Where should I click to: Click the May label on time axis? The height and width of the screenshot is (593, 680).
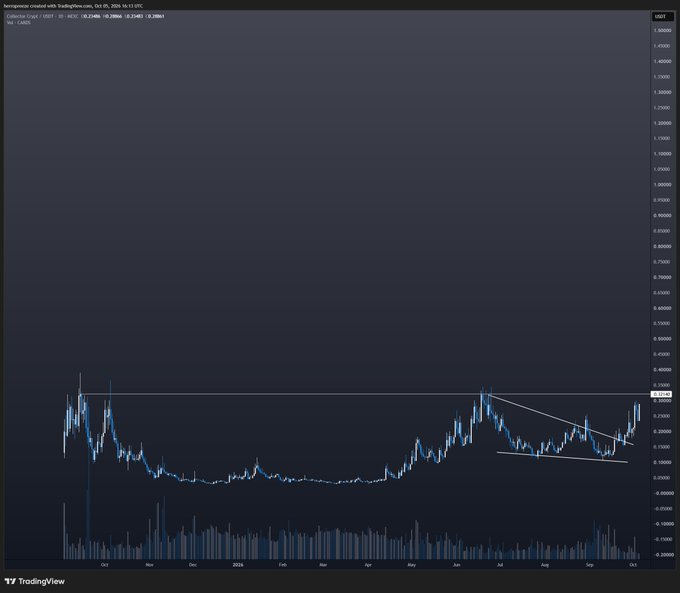coord(412,565)
